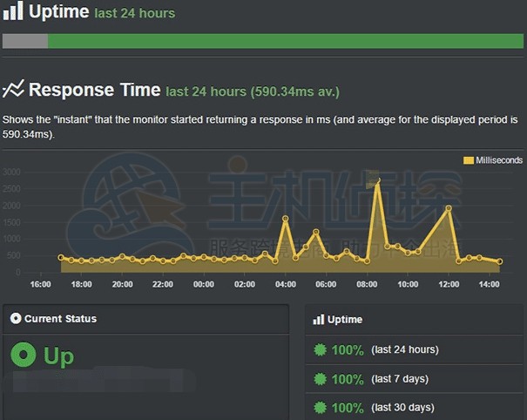
Task: Select the chart peak near 12:00
Action: click(x=449, y=207)
